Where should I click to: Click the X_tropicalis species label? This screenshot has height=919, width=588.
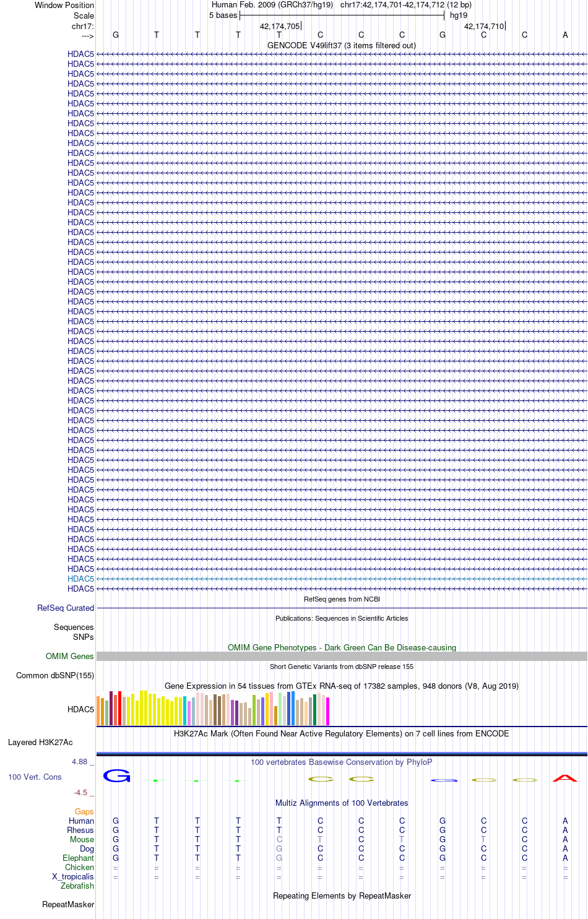pos(73,876)
